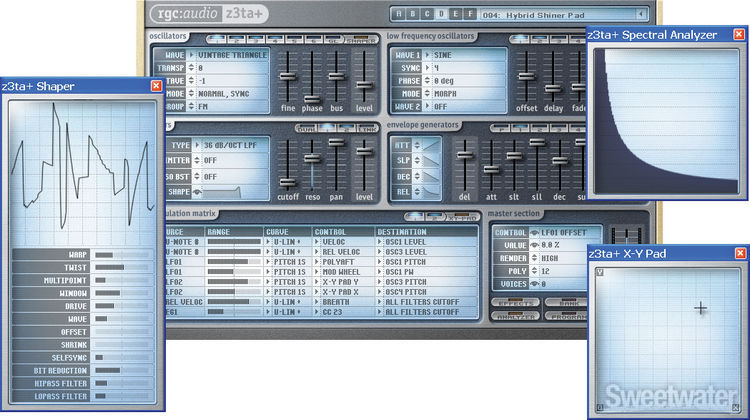Step the LFO PHASE 0 deg arrows

coord(427,81)
